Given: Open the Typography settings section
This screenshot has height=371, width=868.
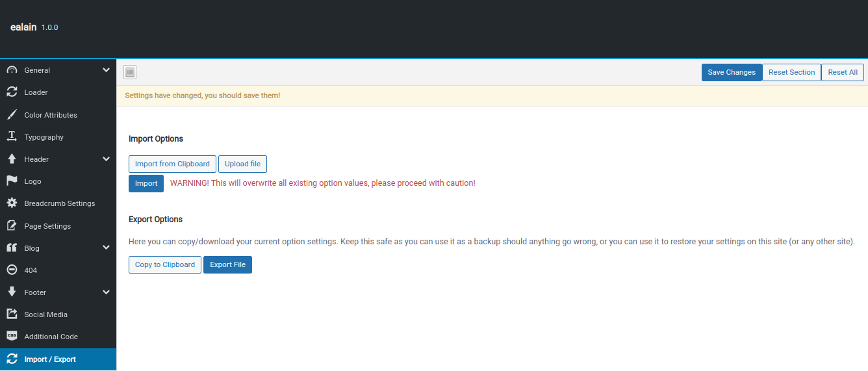Looking at the screenshot, I should click(x=58, y=137).
